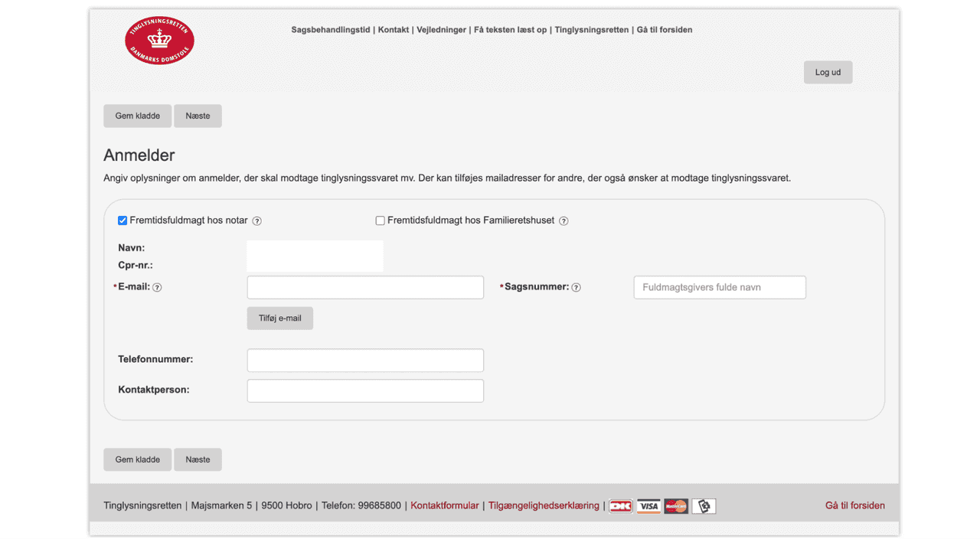
Task: Open Vejledninger in top navigation
Action: coord(441,30)
